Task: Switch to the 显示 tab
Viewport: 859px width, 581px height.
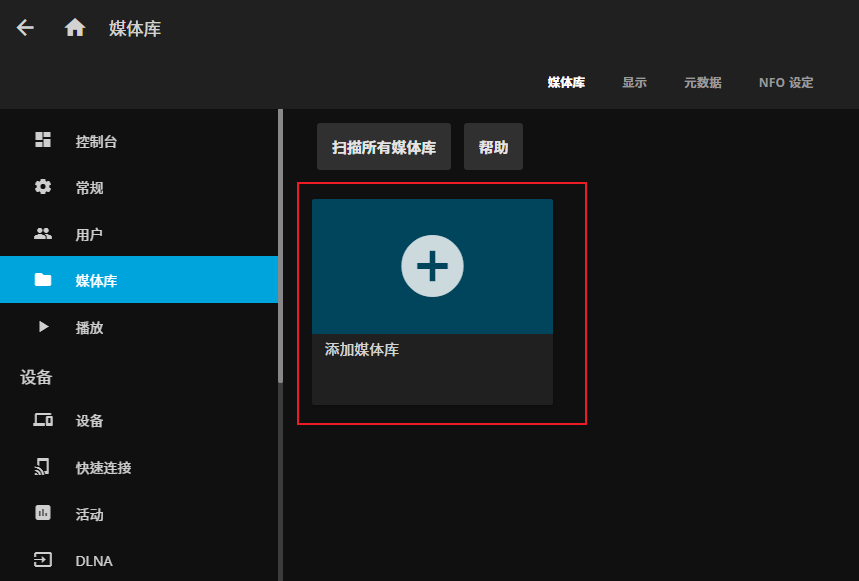Action: click(x=634, y=83)
